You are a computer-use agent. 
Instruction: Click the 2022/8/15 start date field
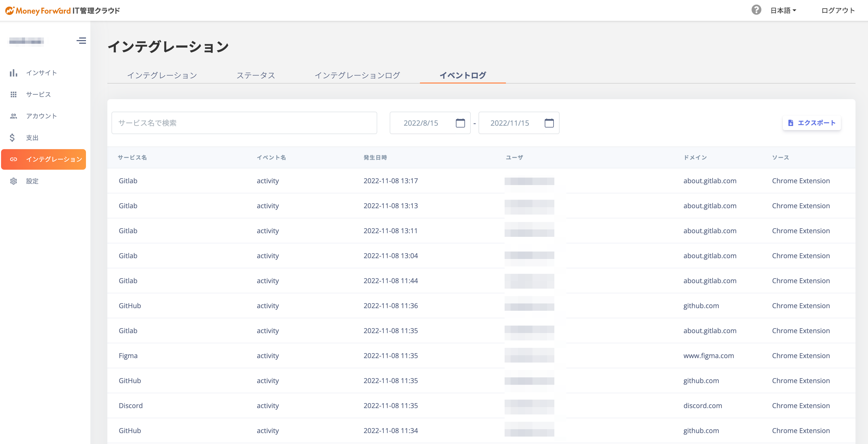[x=430, y=123]
